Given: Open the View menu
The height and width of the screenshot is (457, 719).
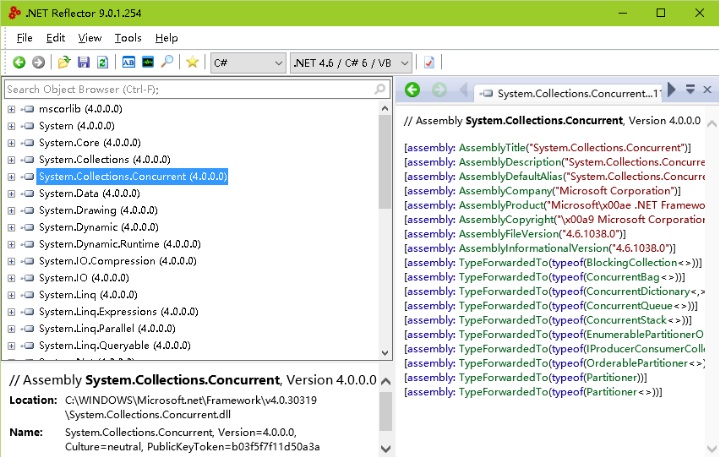Looking at the screenshot, I should (90, 37).
